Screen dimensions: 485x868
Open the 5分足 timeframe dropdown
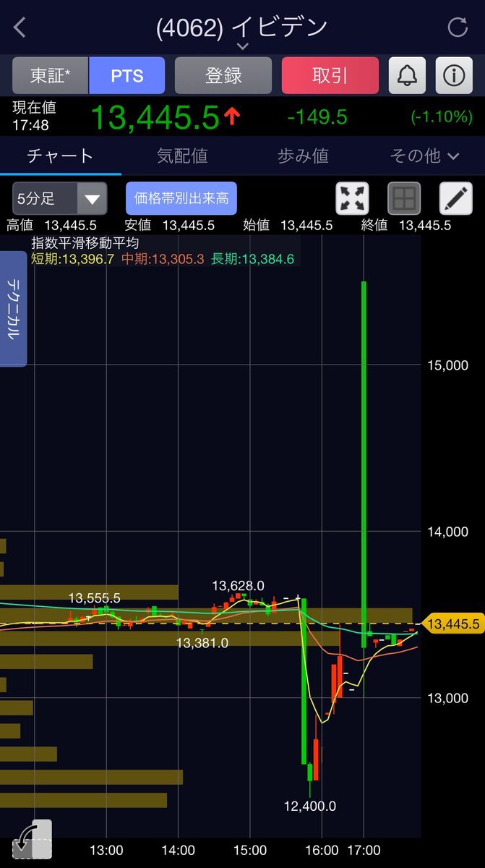(x=60, y=198)
